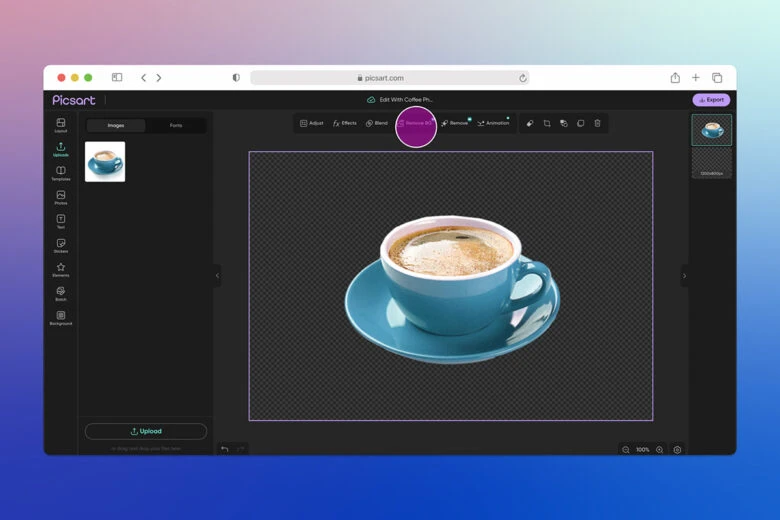Screen dimensions: 780x520
Task: Open the Elements panel
Action: click(x=61, y=269)
